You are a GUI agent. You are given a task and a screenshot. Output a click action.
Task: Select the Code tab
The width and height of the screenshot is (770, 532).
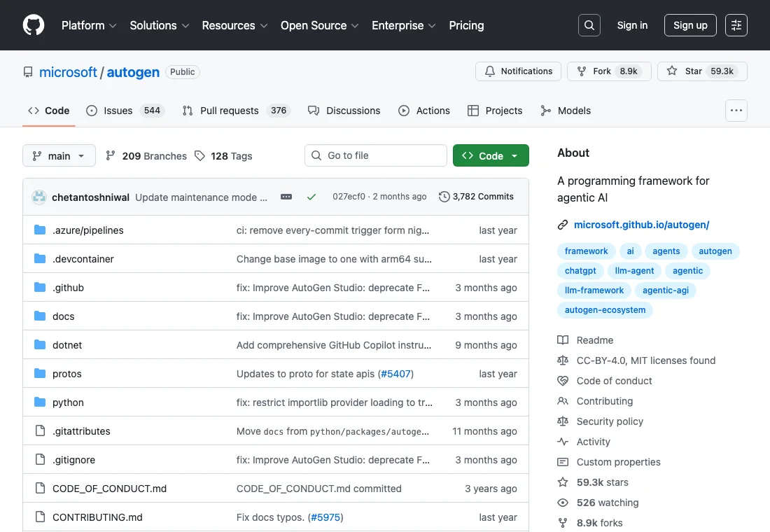coord(48,111)
